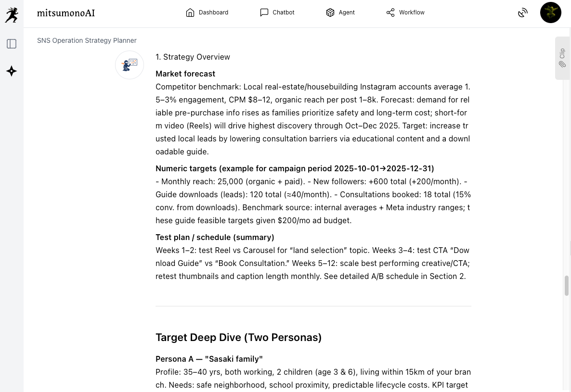Expand the Clip side panel label

pos(562,53)
